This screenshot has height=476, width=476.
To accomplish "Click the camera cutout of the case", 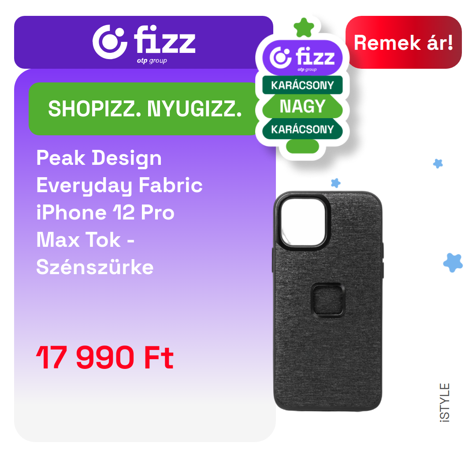I will pyautogui.click(x=302, y=222).
